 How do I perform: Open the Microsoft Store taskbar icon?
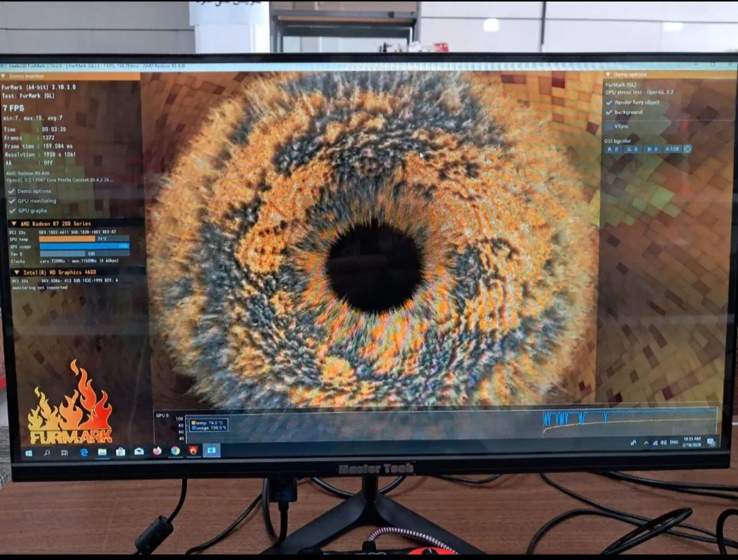(120, 452)
